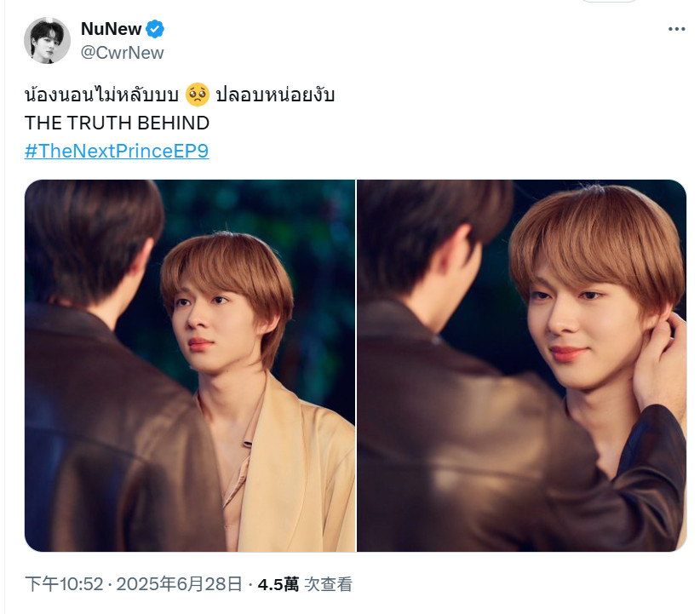Viewport: 700px width, 614px height.
Task: Click the 4.5萬 view count
Action: pyautogui.click(x=278, y=584)
